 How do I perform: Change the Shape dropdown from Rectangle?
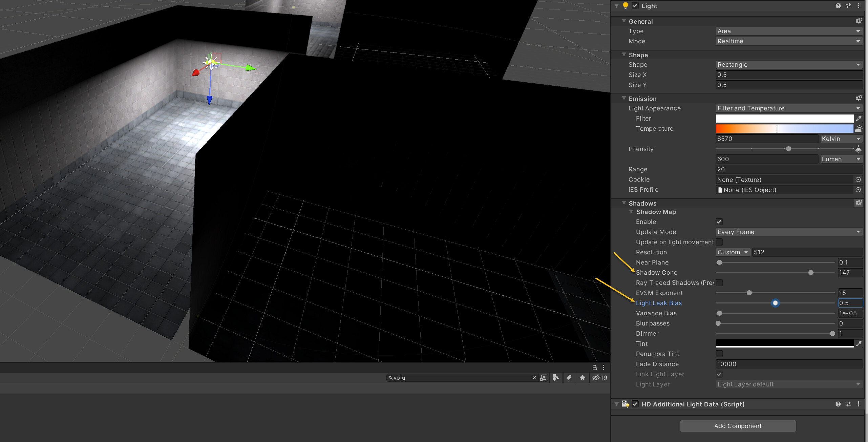tap(788, 64)
